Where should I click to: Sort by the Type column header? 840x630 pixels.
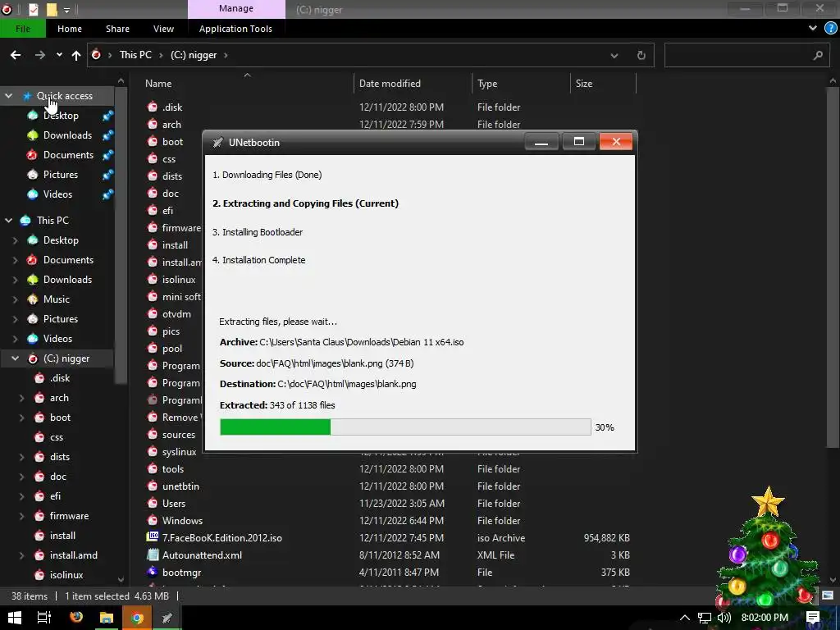(487, 83)
